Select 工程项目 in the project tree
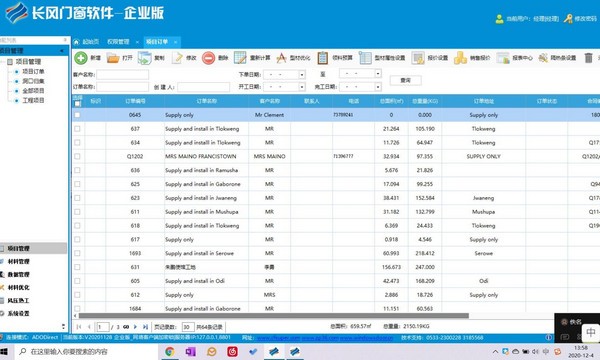Image resolution: width=600 pixels, height=360 pixels. pos(33,100)
